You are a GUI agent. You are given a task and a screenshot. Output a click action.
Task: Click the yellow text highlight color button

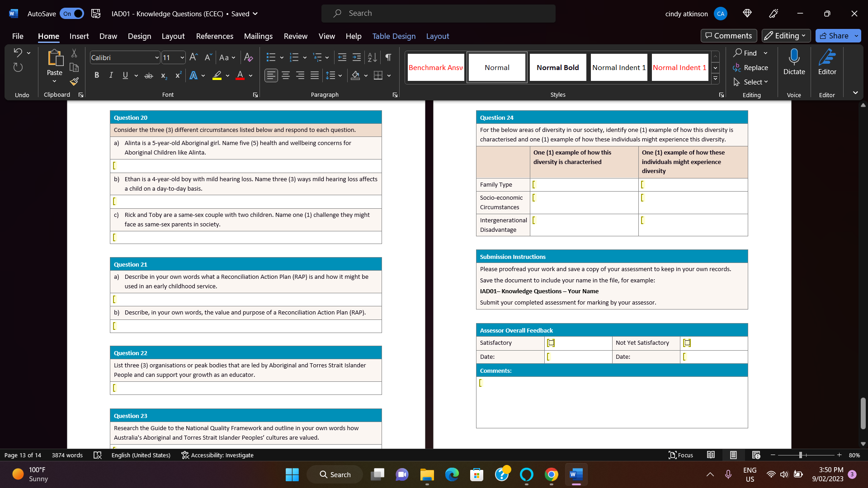pyautogui.click(x=217, y=75)
